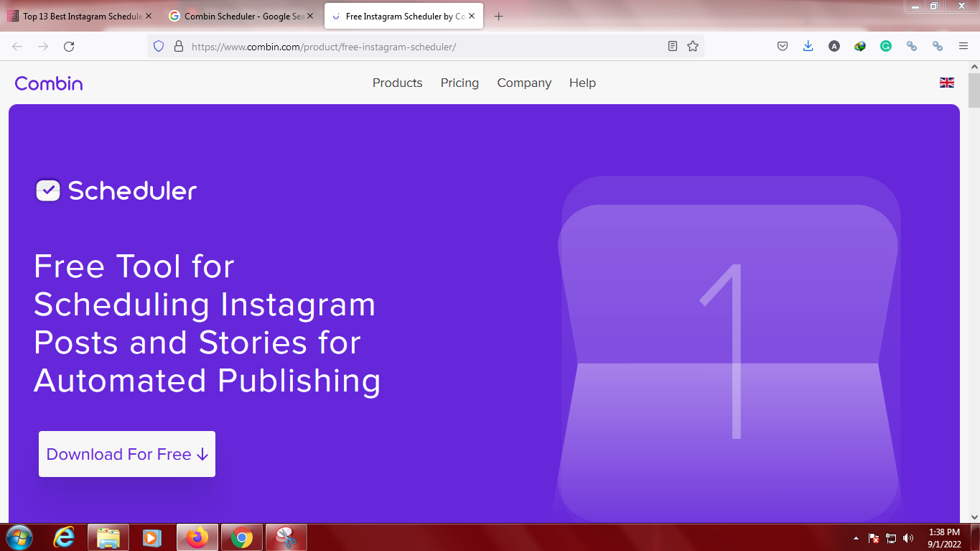980x551 pixels.
Task: Save page to Pocket icon
Action: [x=783, y=46]
